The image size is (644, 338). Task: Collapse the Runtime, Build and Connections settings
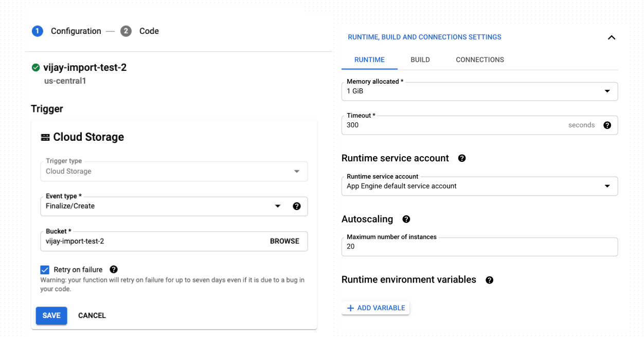coord(612,37)
